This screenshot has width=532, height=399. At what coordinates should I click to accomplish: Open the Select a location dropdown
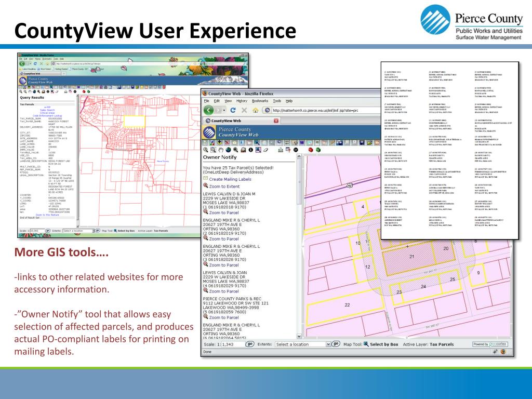[303, 344]
